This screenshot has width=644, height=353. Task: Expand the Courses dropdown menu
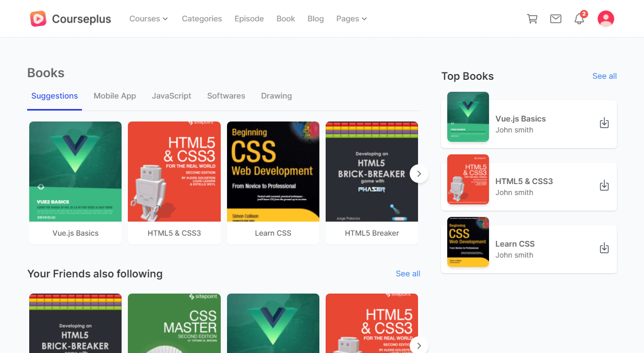coord(149,19)
